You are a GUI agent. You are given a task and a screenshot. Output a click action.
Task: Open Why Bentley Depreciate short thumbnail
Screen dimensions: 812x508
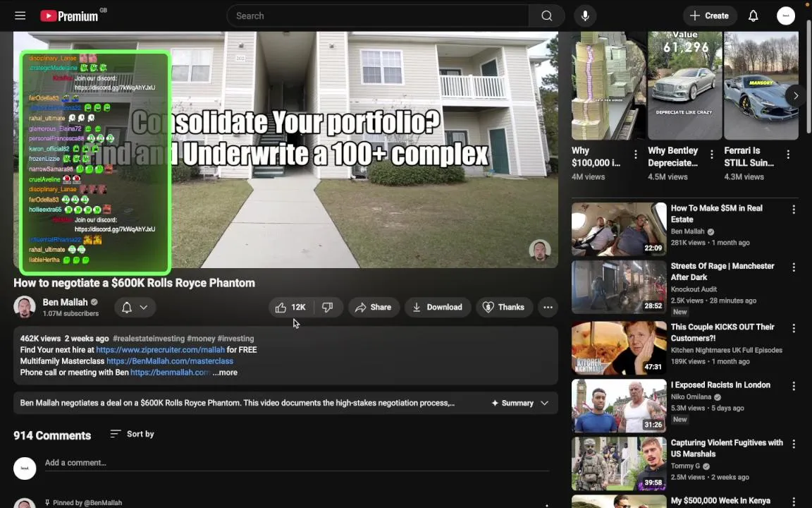pos(684,85)
